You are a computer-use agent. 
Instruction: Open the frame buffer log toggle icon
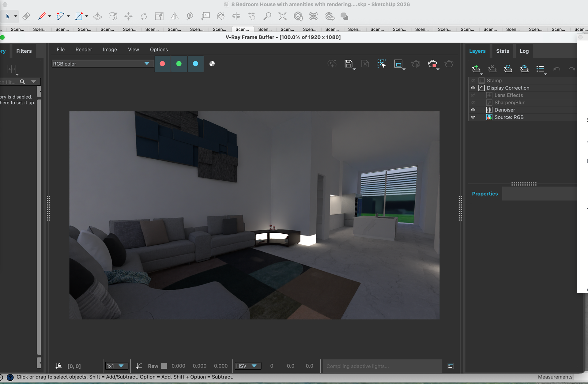click(x=450, y=366)
